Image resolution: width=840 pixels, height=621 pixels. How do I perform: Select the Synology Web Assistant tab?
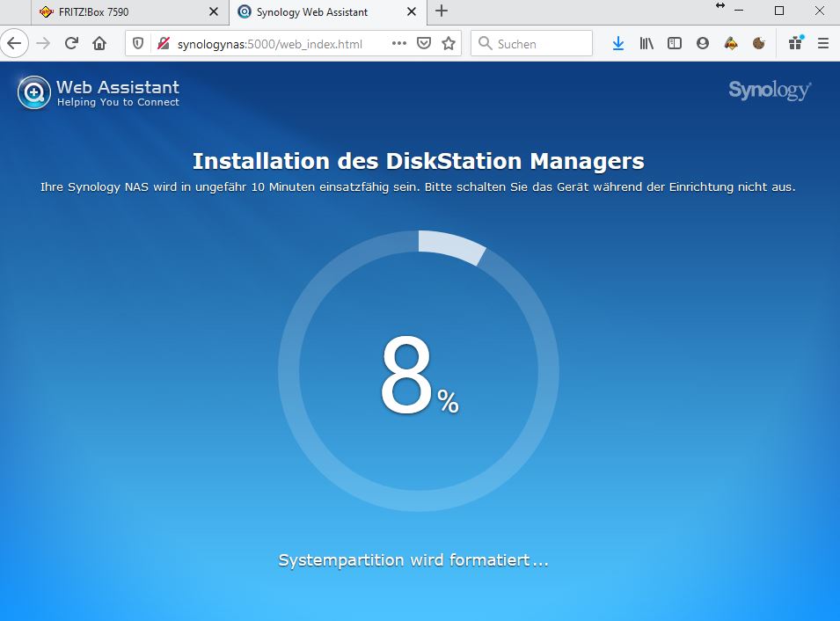[x=328, y=11]
